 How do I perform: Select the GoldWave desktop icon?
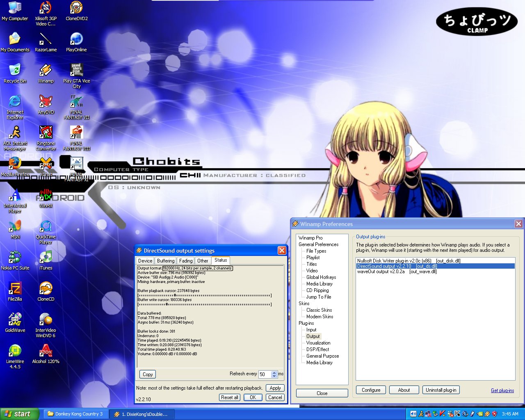(x=15, y=320)
